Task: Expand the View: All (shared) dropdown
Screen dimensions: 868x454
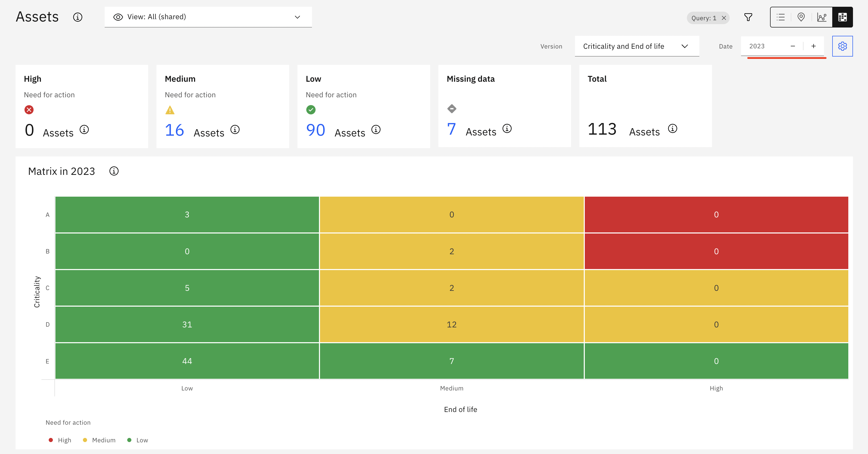Action: [208, 17]
